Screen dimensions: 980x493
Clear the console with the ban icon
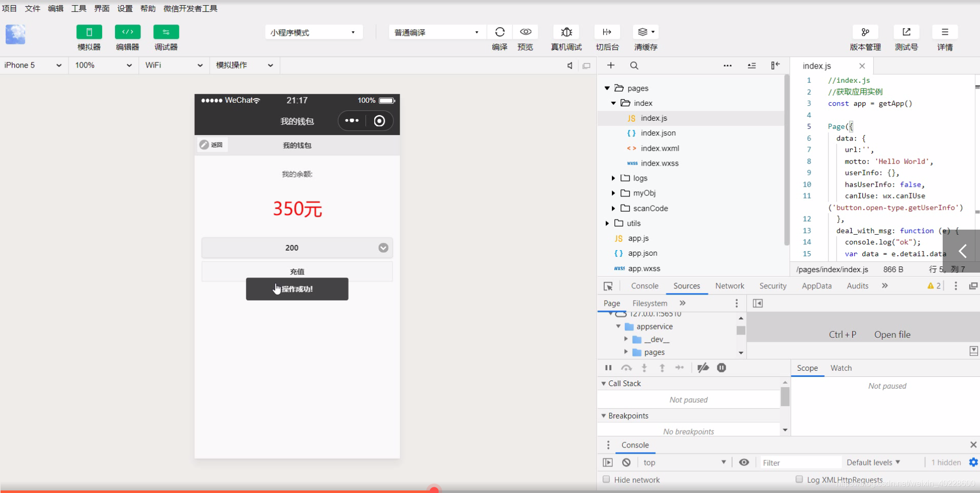tap(626, 462)
